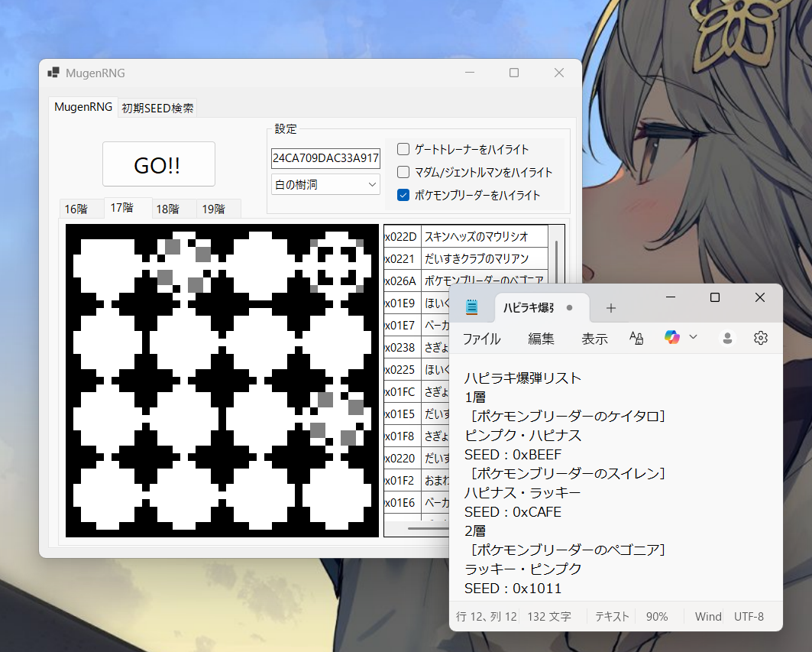Click the UTF-8 encoding status entry
Screen dimensions: 812x652
tap(749, 617)
